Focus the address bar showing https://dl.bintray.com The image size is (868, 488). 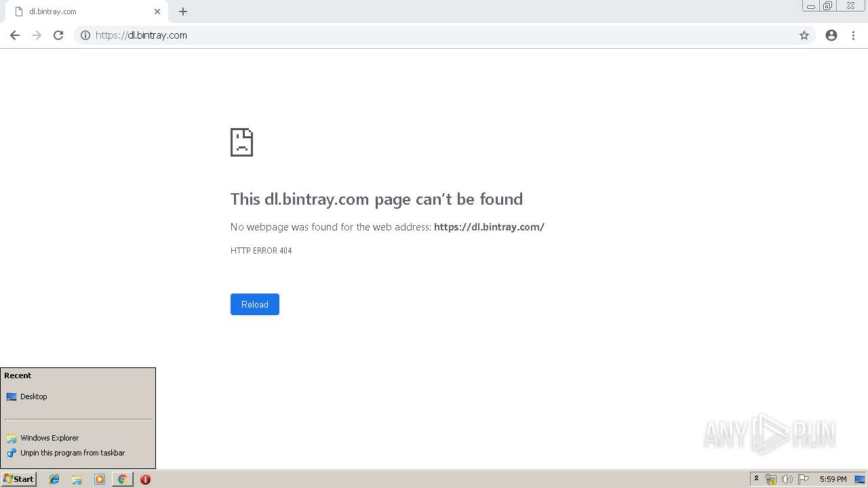444,35
